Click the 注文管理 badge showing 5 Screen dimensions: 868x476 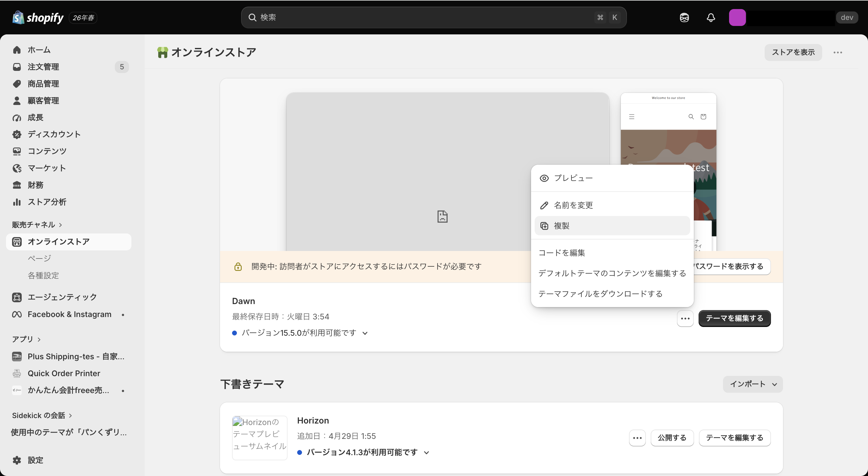pyautogui.click(x=122, y=67)
